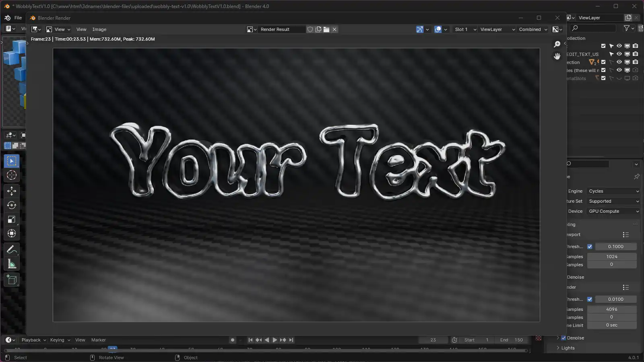Click the viewport Max Samples field showing 1024
This screenshot has height=362, width=644.
tap(612, 257)
